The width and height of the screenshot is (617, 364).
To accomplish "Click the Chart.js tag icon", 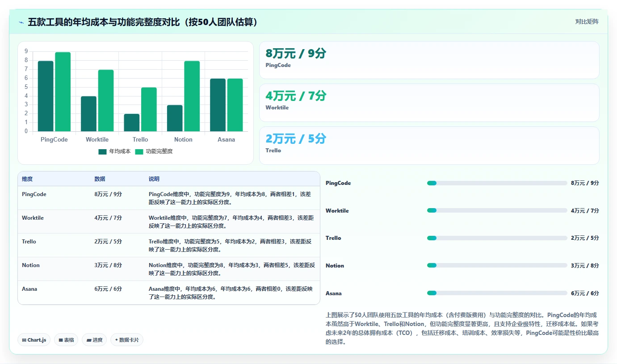I will tap(24, 340).
